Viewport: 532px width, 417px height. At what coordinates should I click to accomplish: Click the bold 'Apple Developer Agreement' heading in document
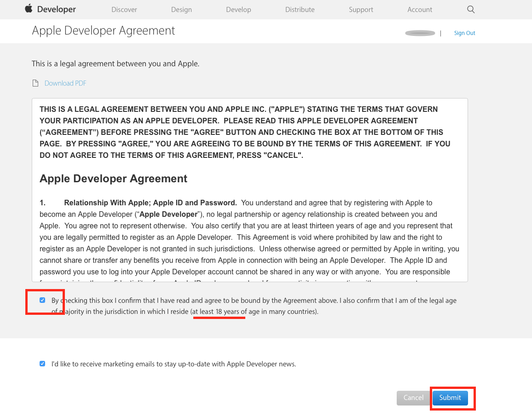pyautogui.click(x=113, y=179)
